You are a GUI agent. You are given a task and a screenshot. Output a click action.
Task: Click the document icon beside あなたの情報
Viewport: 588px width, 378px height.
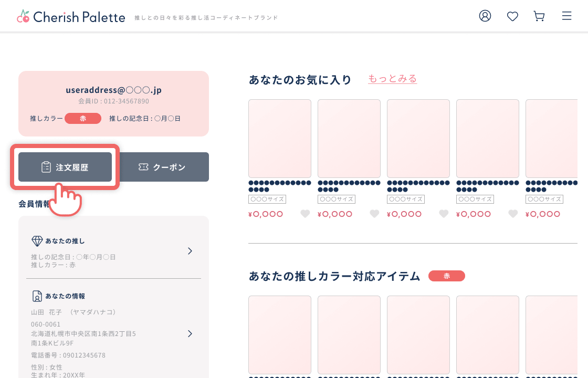coord(37,296)
